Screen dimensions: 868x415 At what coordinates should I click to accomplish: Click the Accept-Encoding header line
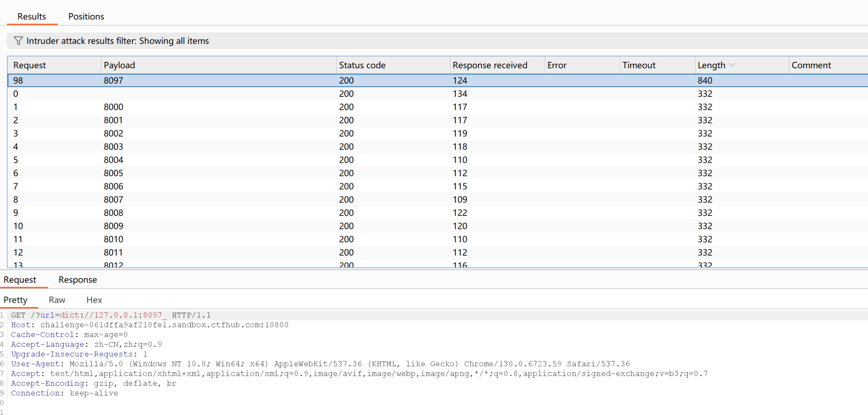point(94,383)
